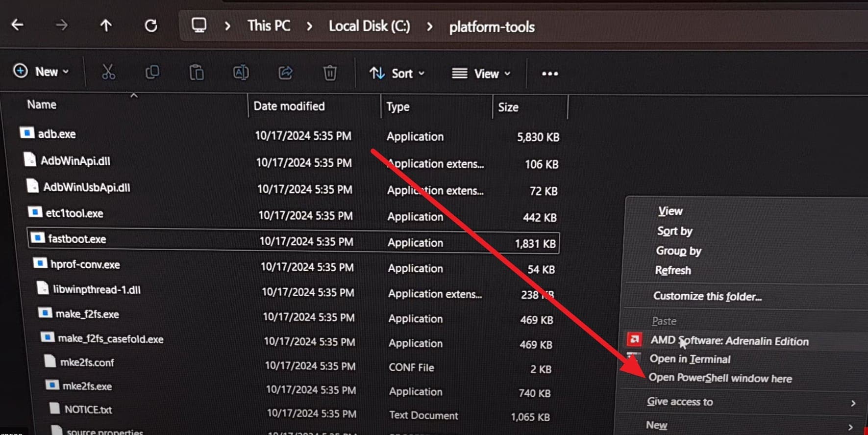Viewport: 868px width, 435px height.
Task: Go up one folder level
Action: [106, 25]
